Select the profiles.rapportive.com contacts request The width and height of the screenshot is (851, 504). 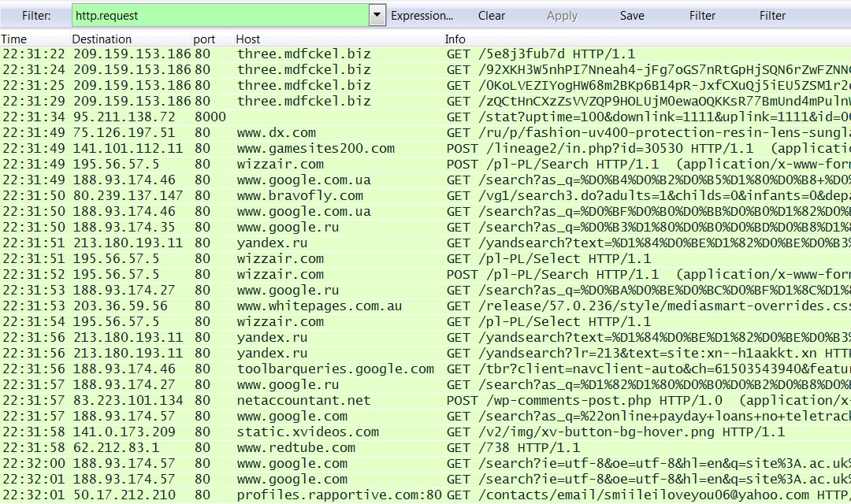339,495
